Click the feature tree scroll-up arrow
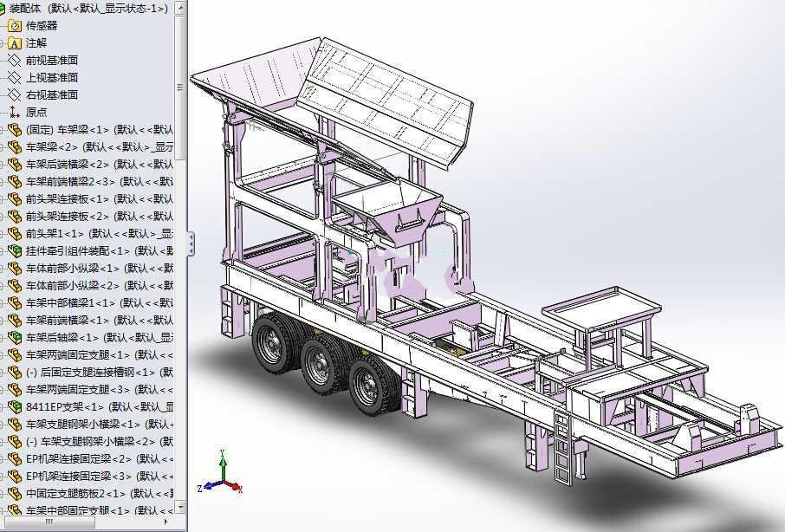This screenshot has height=532, width=785. coord(180,8)
